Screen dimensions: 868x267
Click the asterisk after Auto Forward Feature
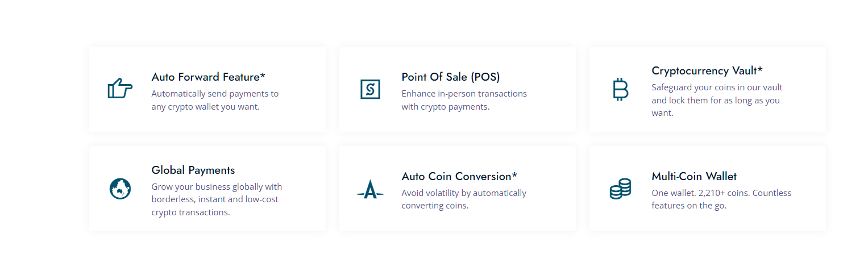click(263, 75)
